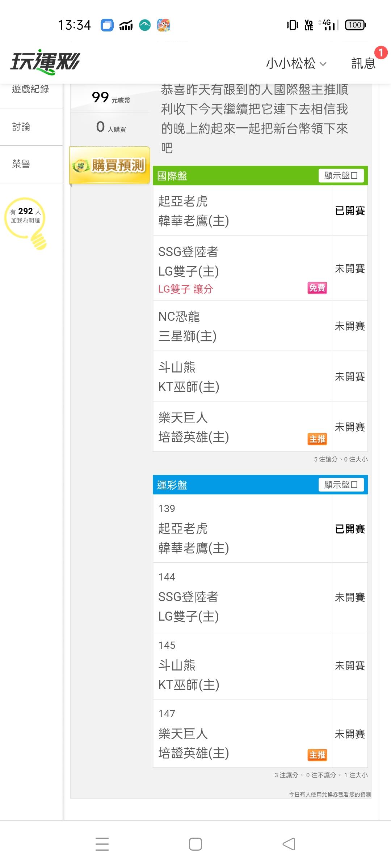Toggle 顯示盤口 in the 國際盤 header
Screen dimensions: 391x868
click(341, 176)
